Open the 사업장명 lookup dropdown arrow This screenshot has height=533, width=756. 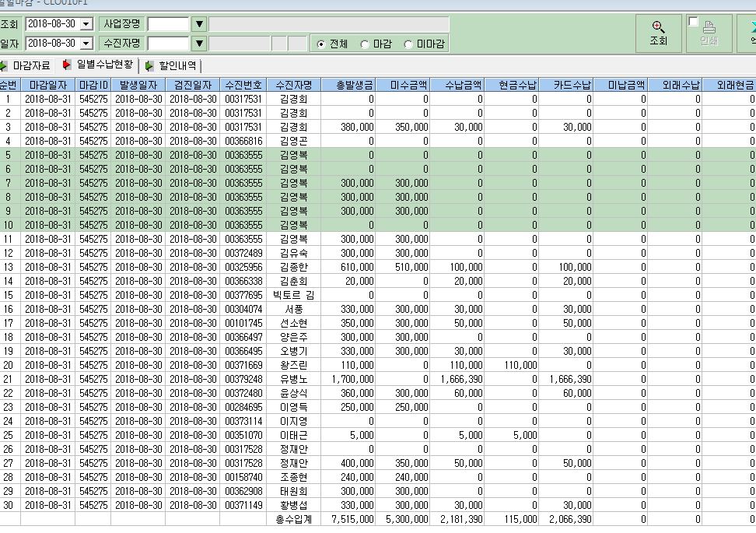tap(199, 23)
